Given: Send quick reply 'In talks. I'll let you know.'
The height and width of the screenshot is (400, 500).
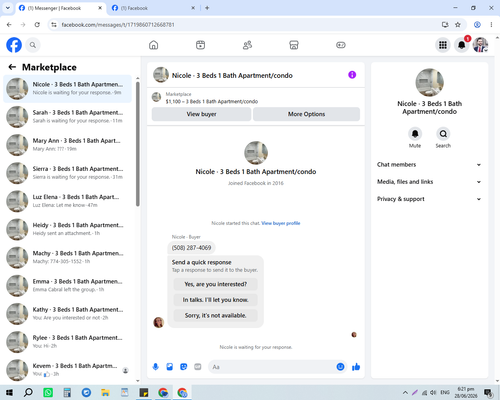Looking at the screenshot, I should pos(216,300).
